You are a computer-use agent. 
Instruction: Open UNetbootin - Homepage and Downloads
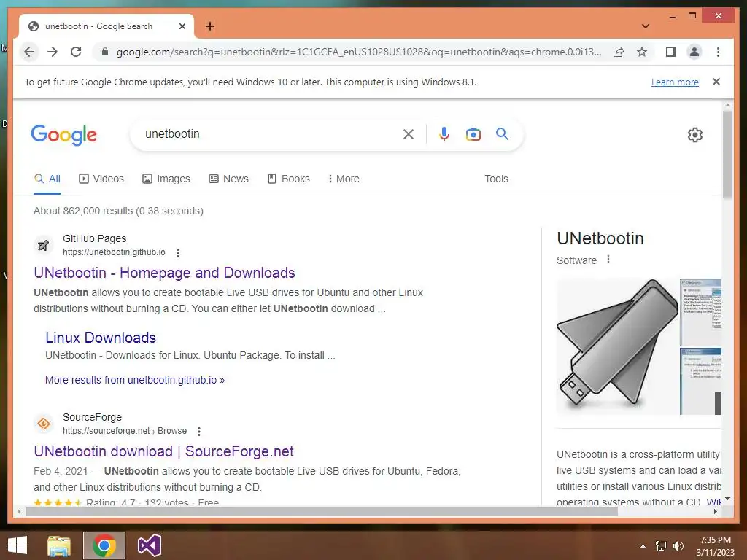coord(164,273)
